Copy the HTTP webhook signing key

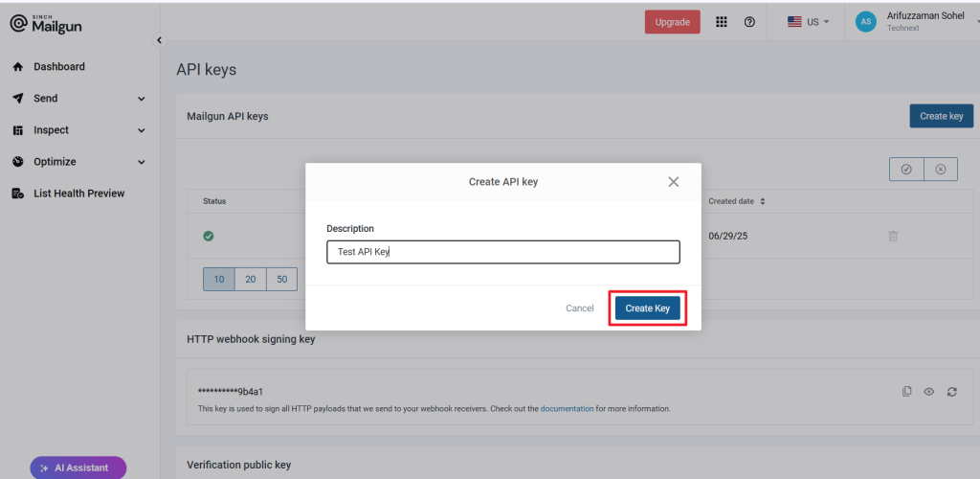[907, 392]
